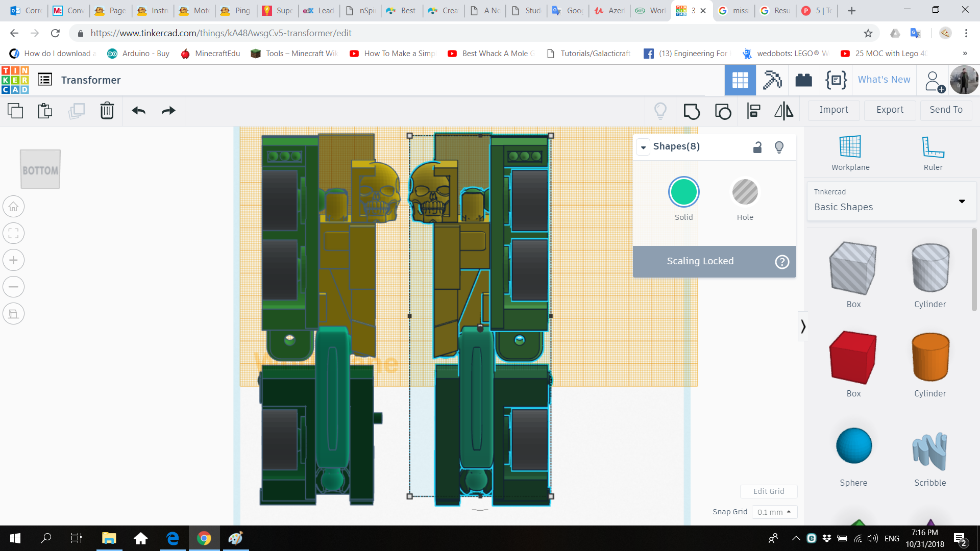The width and height of the screenshot is (980, 551).
Task: Click the Export button
Action: click(x=890, y=110)
